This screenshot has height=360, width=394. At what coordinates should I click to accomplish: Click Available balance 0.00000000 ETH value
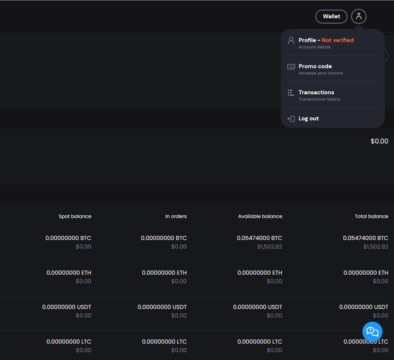pyautogui.click(x=260, y=273)
